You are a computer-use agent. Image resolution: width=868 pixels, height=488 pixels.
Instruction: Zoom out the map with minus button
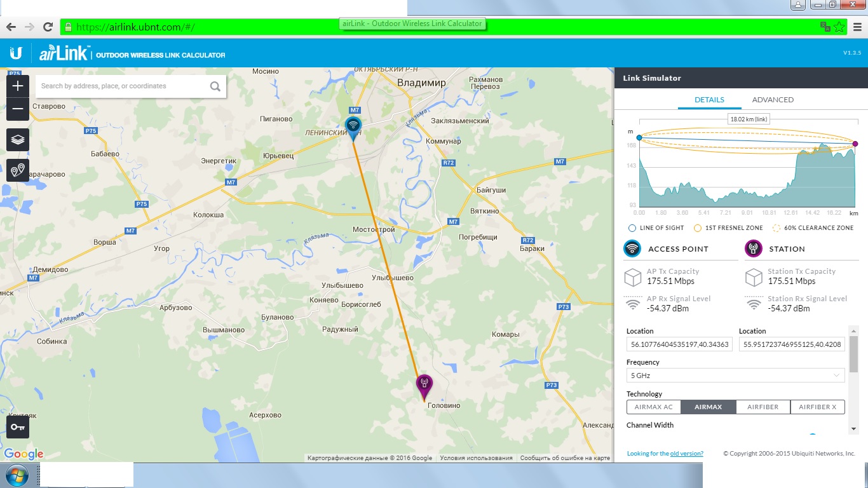point(18,109)
